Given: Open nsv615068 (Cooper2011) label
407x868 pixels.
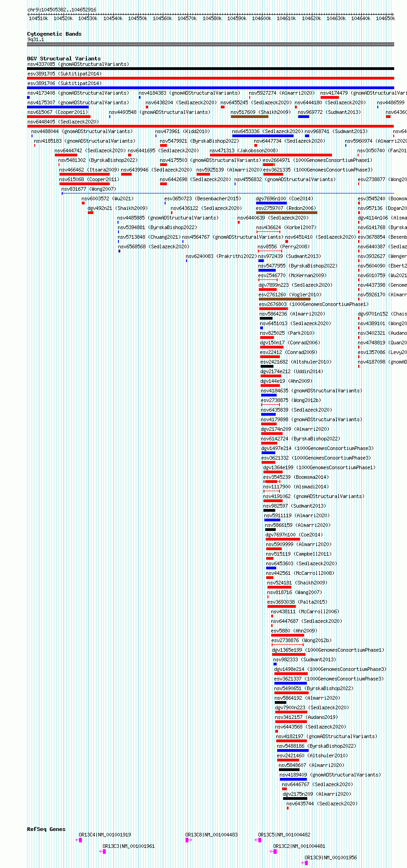Looking at the screenshot, I should click(x=89, y=179).
